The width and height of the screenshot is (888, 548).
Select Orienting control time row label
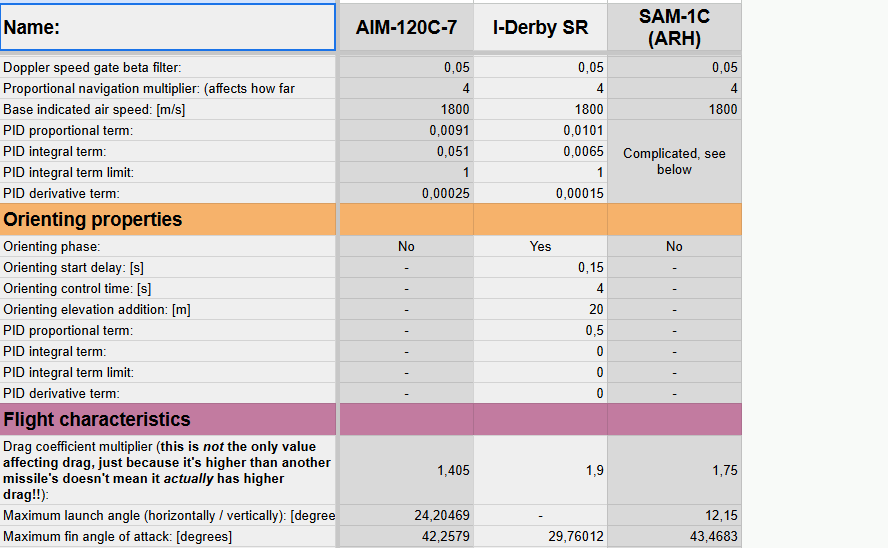[x=168, y=288]
